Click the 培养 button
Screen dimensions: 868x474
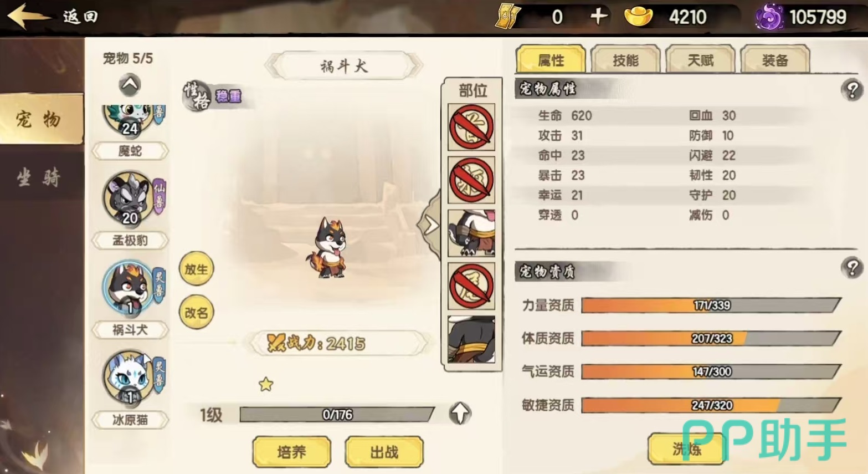pyautogui.click(x=292, y=452)
